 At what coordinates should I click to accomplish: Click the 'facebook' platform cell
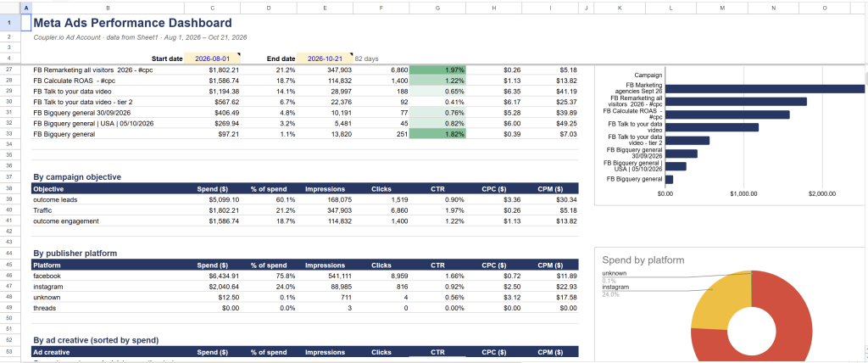click(108, 276)
